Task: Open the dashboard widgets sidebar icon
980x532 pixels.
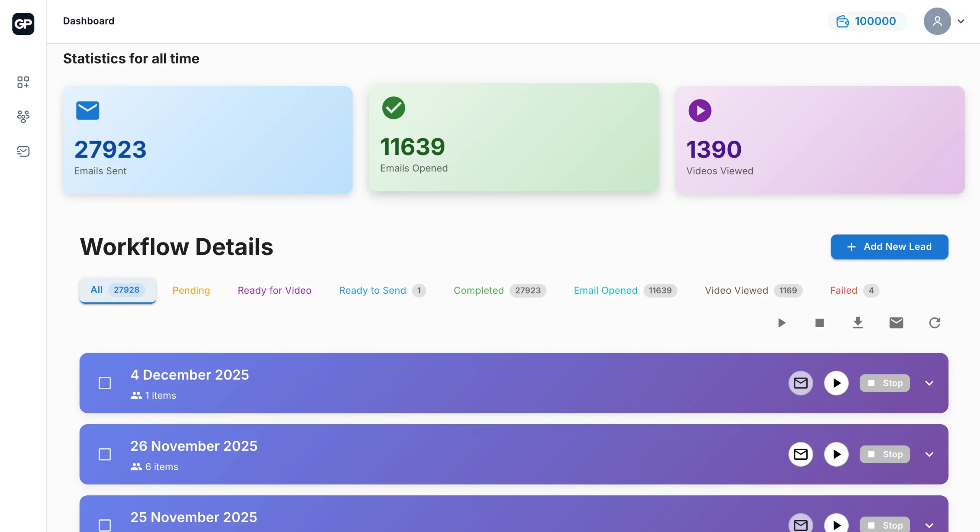Action: pos(23,82)
